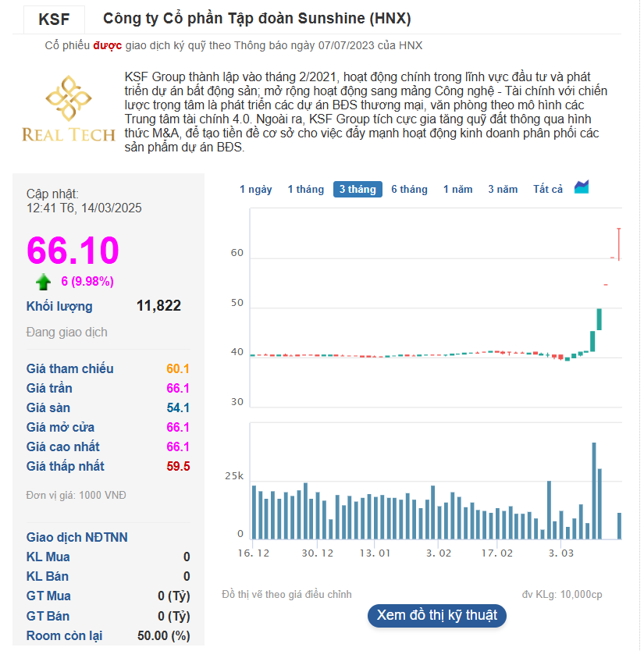The width and height of the screenshot is (644, 651).
Task: Click the Công ty Cổ phần Tập đoàn Sunshine heading
Action: 257,19
